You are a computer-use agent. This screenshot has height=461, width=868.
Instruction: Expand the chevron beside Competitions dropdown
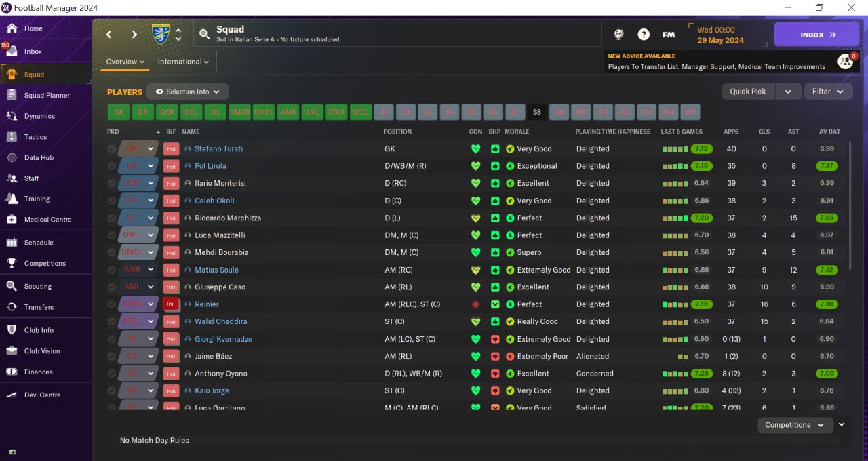click(842, 424)
